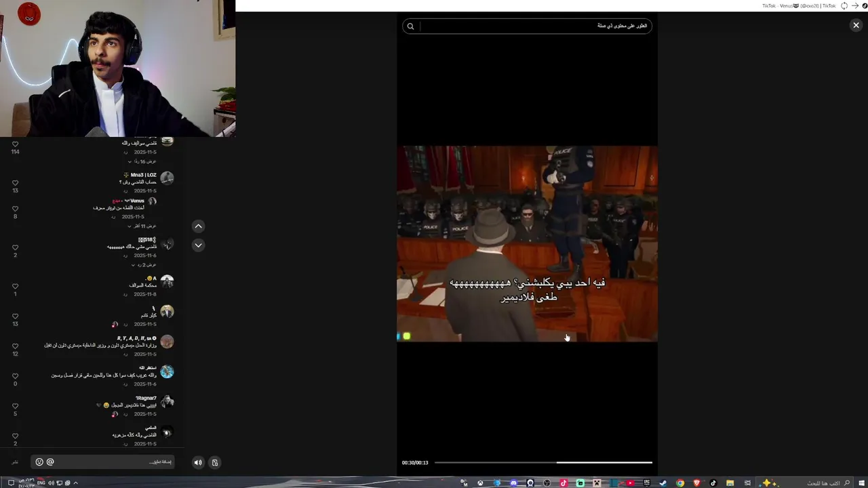Open Xbox app in taskbar
This screenshot has width=868, height=488.
(480, 483)
